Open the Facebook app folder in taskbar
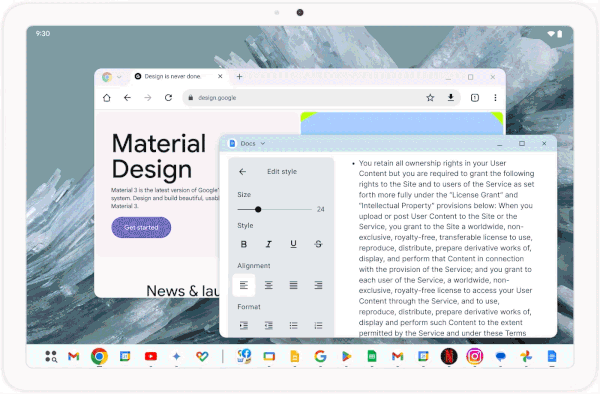600x394 pixels. pos(243,357)
